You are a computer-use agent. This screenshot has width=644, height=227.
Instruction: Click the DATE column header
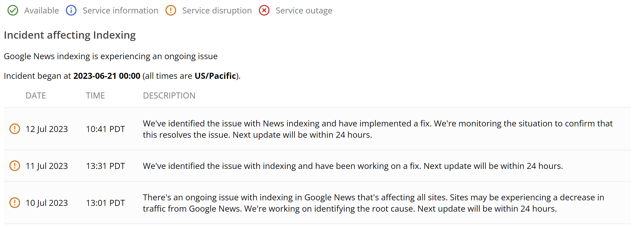coord(36,95)
